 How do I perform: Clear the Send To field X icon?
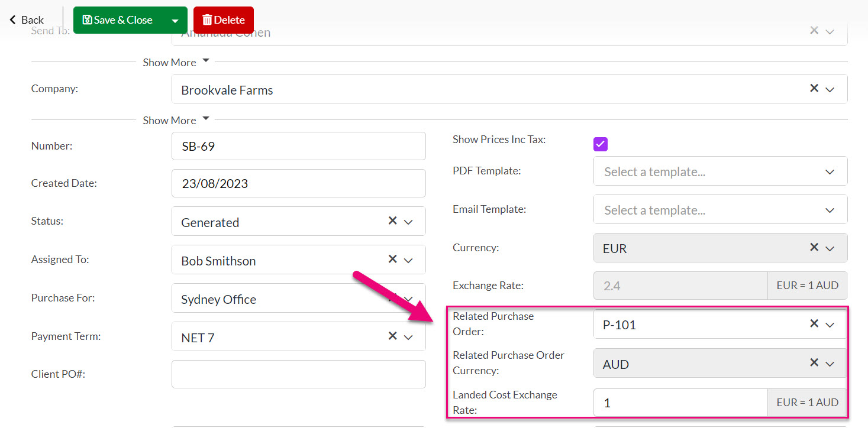[x=814, y=30]
